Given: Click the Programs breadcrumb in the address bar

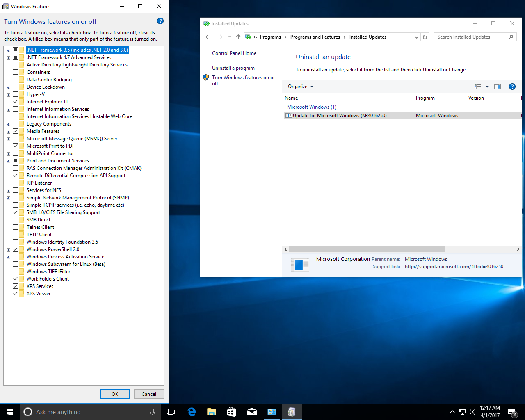Looking at the screenshot, I should pos(270,37).
